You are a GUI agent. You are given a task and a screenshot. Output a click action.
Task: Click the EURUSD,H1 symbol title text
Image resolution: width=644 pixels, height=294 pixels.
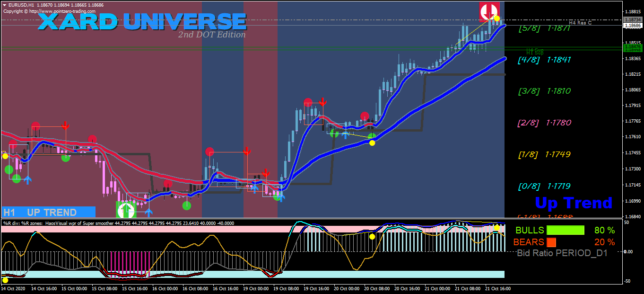click(21, 5)
